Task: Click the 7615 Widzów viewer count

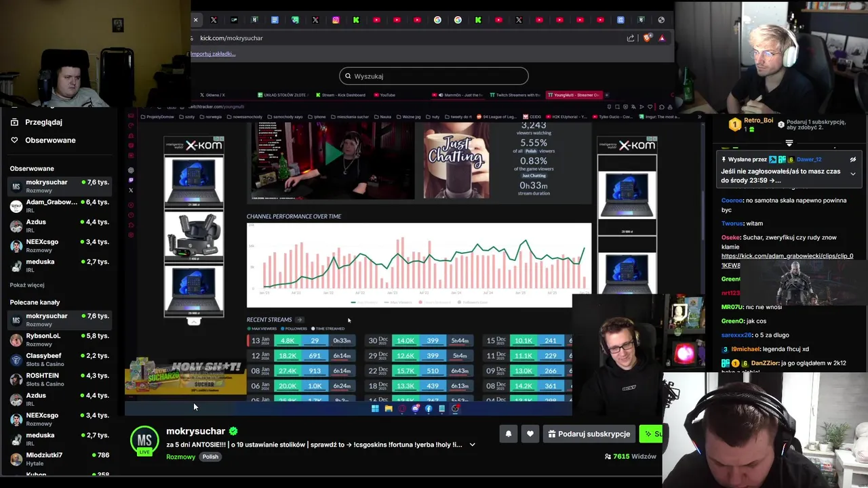Action: click(631, 457)
